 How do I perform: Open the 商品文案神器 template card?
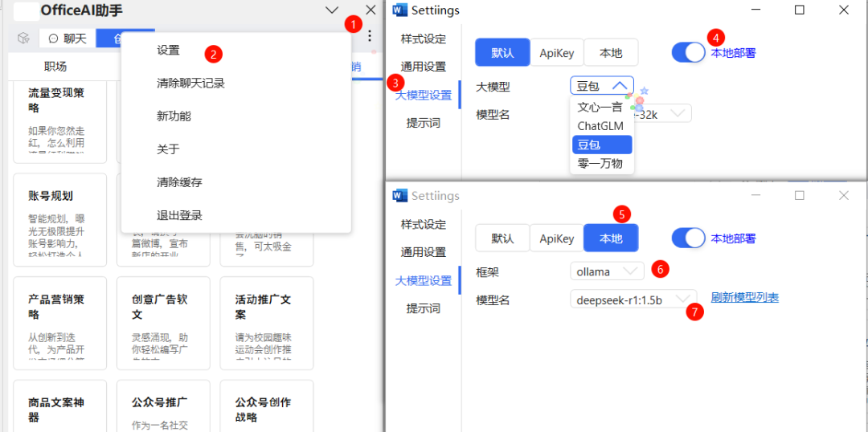(x=59, y=406)
